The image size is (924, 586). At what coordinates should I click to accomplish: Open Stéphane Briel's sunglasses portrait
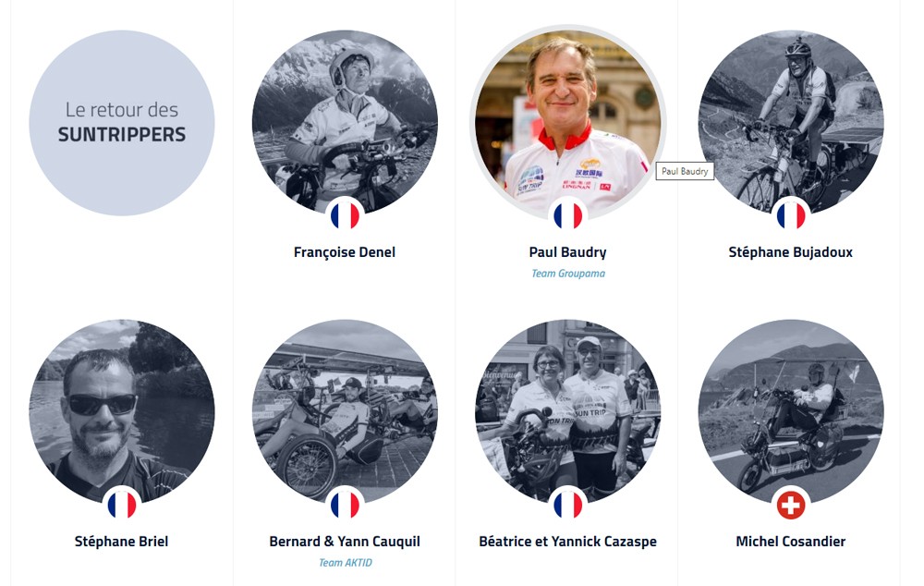(122, 407)
